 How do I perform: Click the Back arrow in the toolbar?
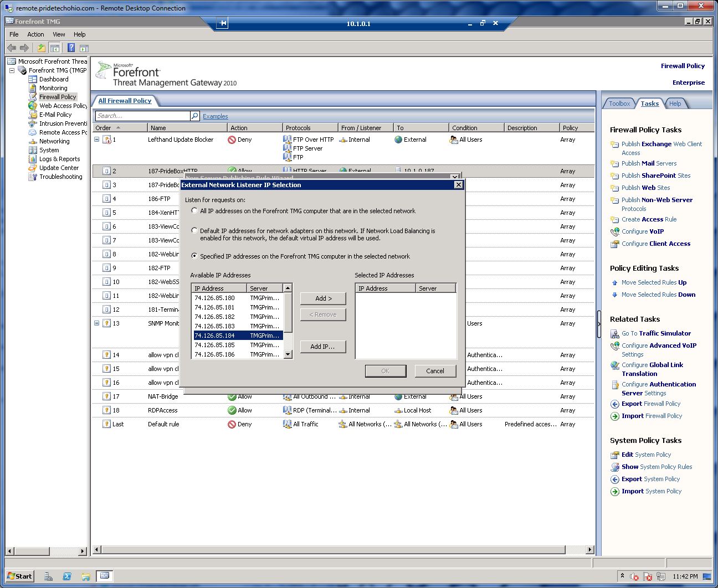click(x=11, y=48)
